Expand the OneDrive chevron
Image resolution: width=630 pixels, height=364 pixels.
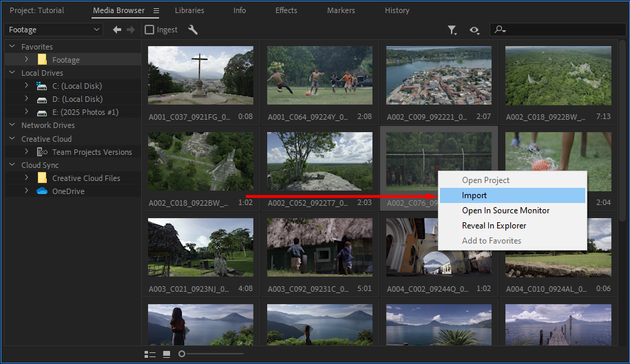[x=26, y=191]
